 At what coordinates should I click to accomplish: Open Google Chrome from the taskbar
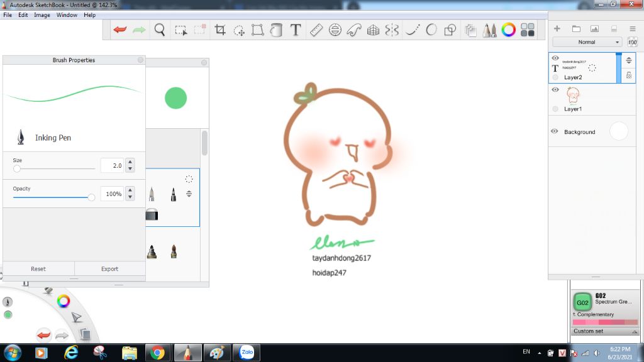tap(157, 353)
